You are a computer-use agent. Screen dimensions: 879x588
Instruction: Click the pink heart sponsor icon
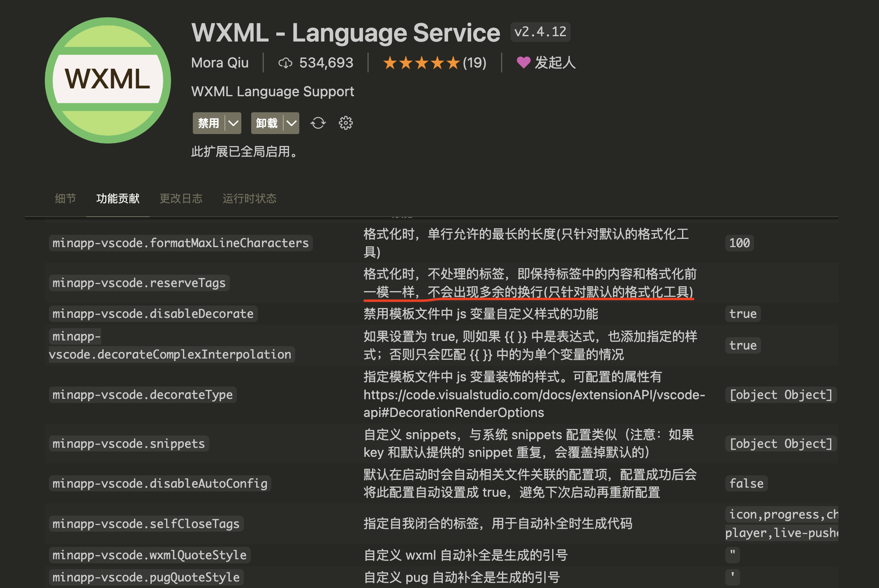(x=523, y=63)
